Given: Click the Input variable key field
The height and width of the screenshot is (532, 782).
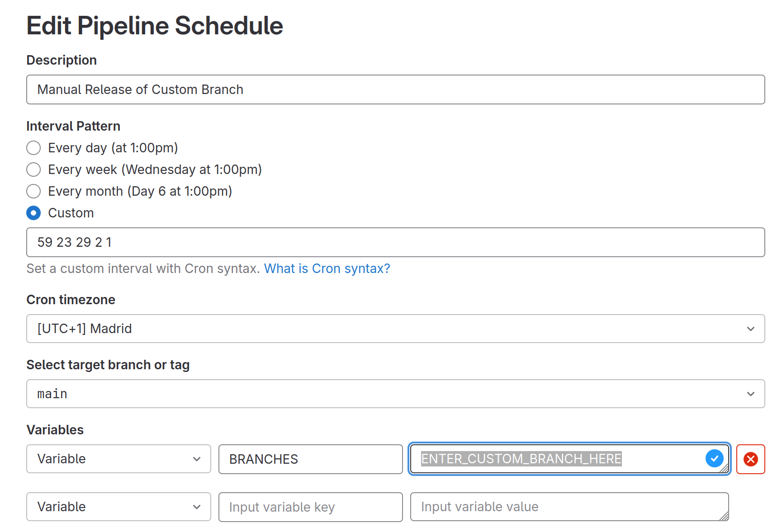Looking at the screenshot, I should coord(310,507).
